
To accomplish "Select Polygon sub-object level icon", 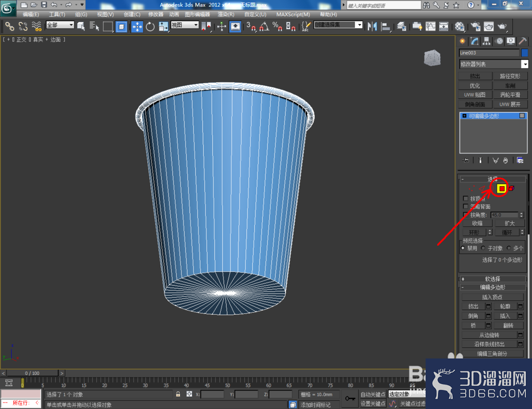I will [502, 189].
